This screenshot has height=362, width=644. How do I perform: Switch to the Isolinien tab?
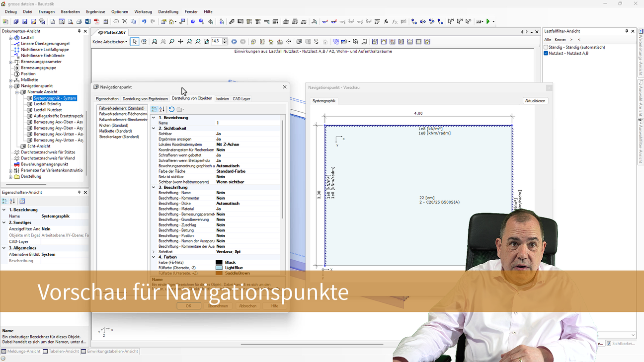(x=222, y=99)
